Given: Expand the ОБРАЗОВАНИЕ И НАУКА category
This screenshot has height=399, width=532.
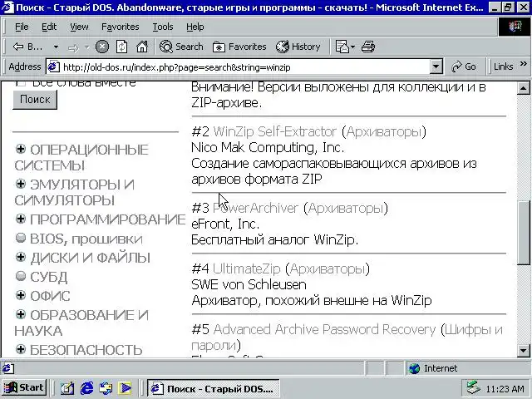Looking at the screenshot, I should pos(21,314).
